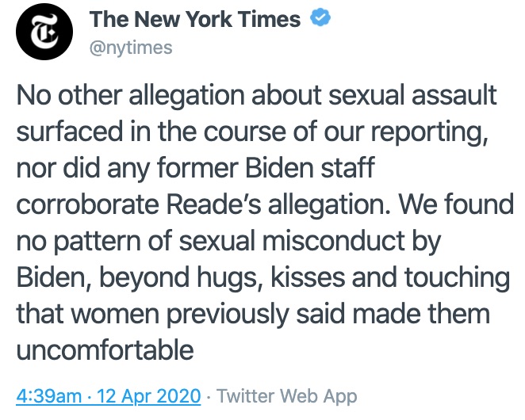The width and height of the screenshot is (525, 420).
Task: Click the tweet line starting "No other allegation"
Action: pyautogui.click(x=256, y=97)
